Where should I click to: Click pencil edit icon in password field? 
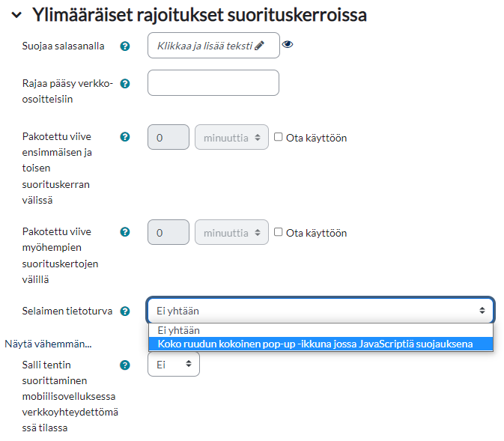tap(259, 46)
